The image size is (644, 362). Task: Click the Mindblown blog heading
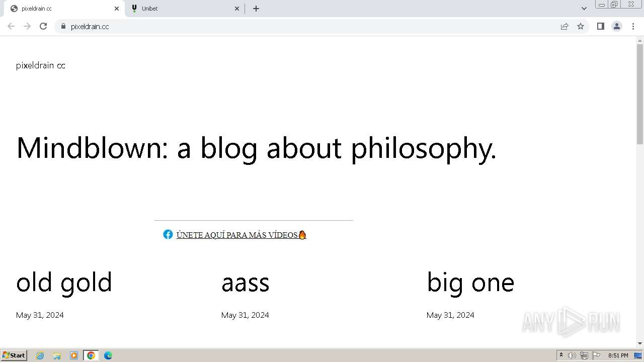[x=256, y=148]
